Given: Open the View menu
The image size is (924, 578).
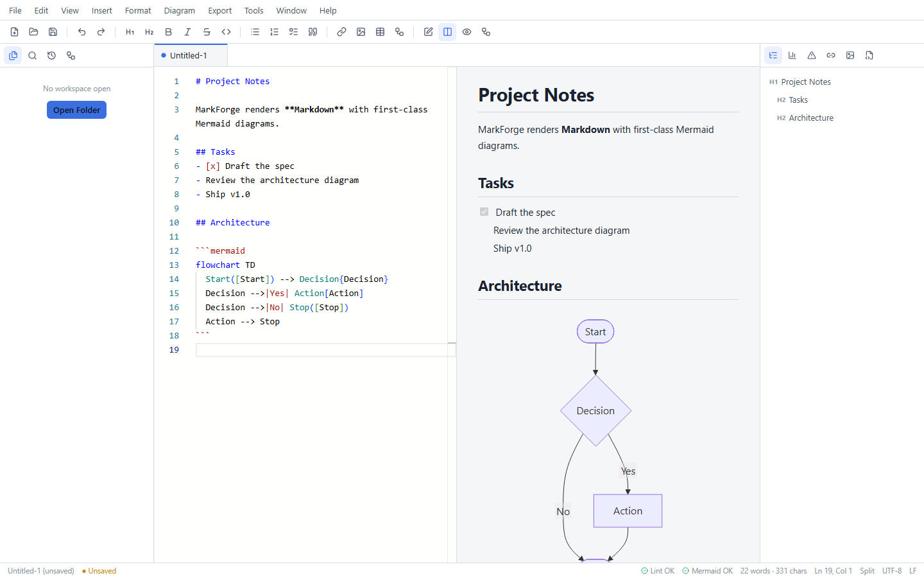Looking at the screenshot, I should tap(70, 10).
